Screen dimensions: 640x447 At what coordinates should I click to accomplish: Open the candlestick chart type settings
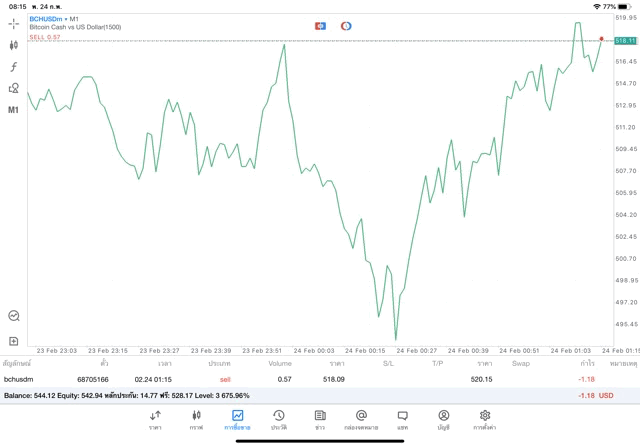click(13, 45)
